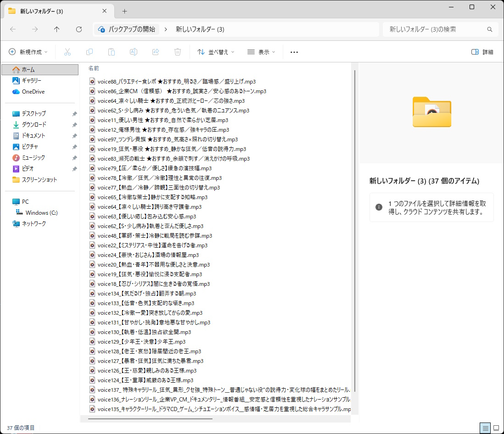Click the Delete trash can icon
The width and height of the screenshot is (504, 434).
pyautogui.click(x=178, y=52)
